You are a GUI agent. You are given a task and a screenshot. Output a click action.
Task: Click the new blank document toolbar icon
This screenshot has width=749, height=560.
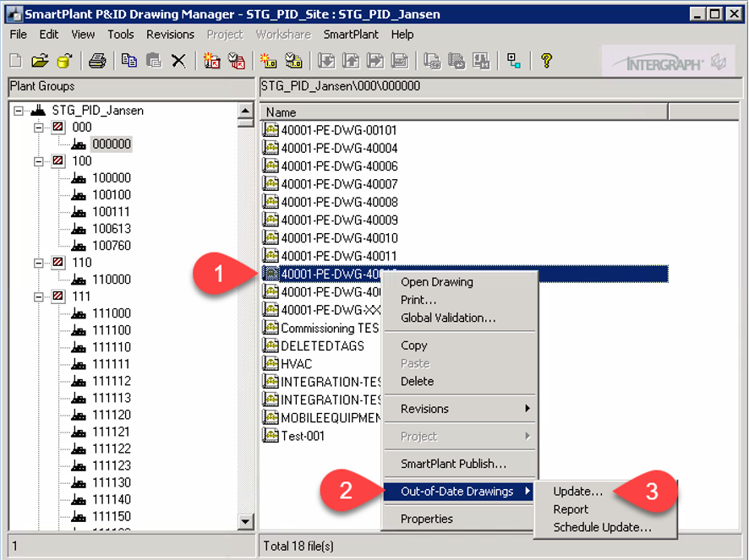click(16, 61)
